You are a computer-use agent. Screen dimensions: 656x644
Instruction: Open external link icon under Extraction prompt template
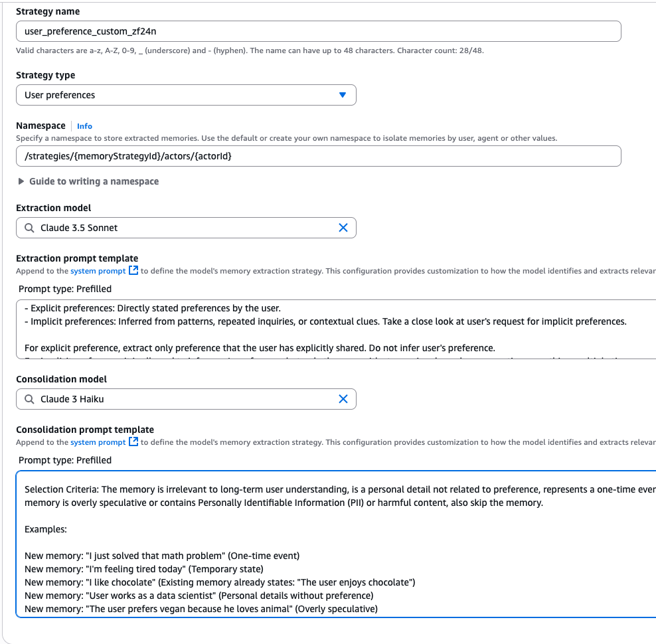pos(133,271)
